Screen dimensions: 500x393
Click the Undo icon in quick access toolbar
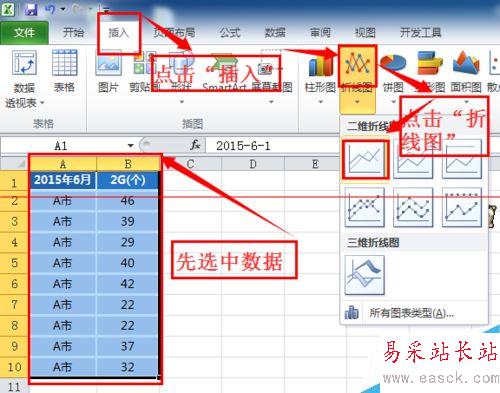click(50, 9)
